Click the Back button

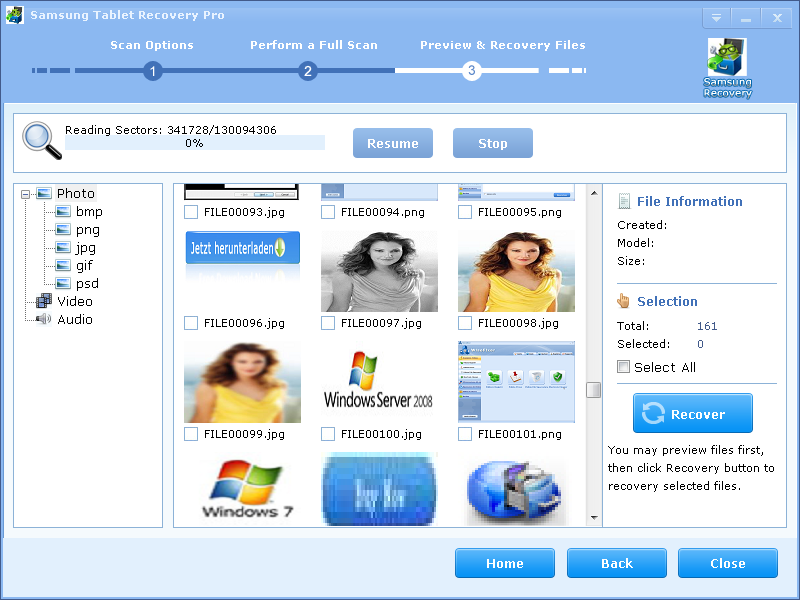pyautogui.click(x=617, y=563)
